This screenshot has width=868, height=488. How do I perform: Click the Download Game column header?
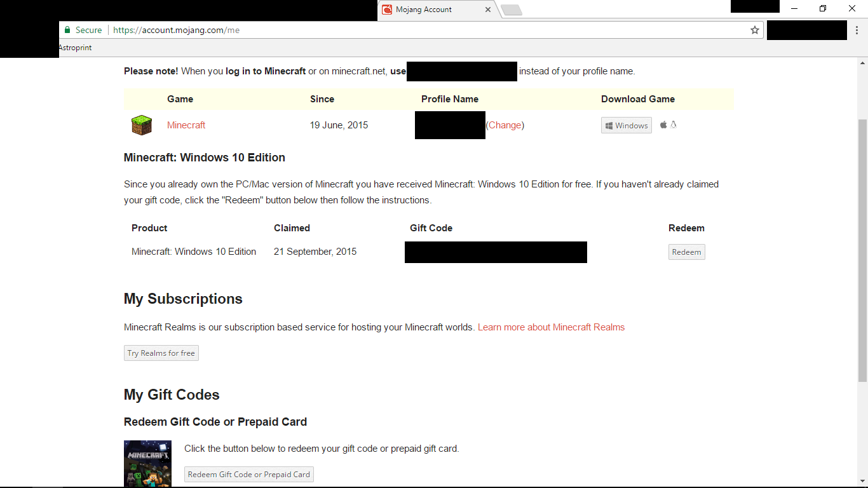tap(638, 99)
